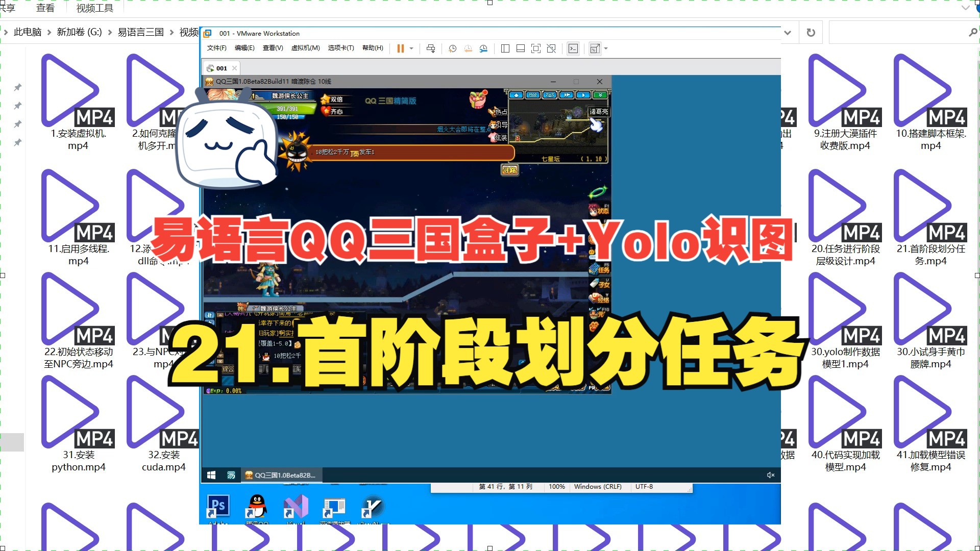The image size is (980, 551).
Task: Open the 视频工具 ribbon tab in Explorer
Action: pyautogui.click(x=95, y=8)
